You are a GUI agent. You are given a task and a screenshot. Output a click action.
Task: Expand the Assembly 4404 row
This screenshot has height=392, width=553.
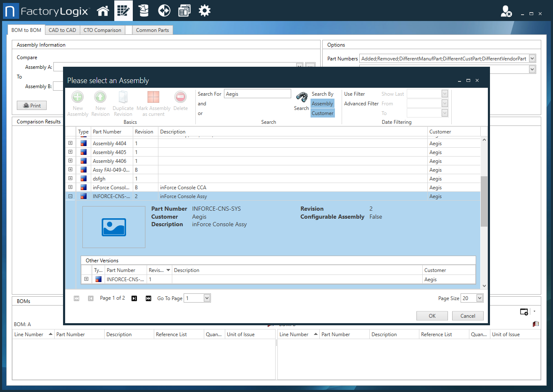click(71, 143)
